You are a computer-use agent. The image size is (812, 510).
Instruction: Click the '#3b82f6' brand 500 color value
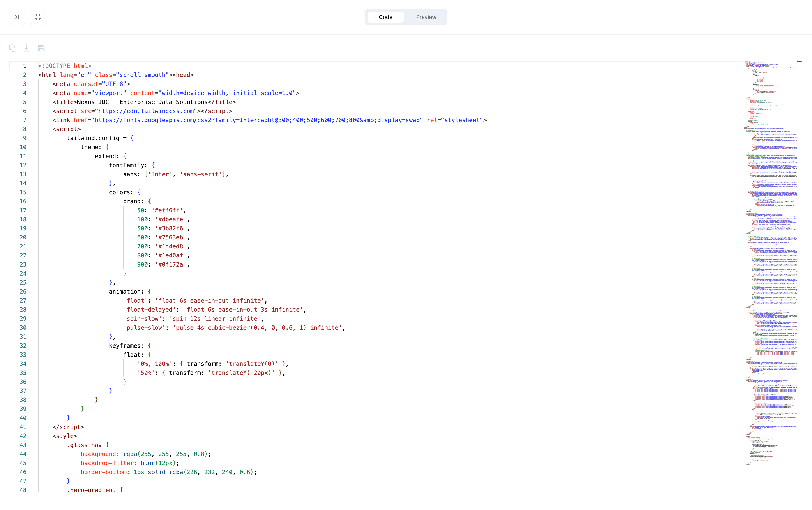[x=171, y=228]
